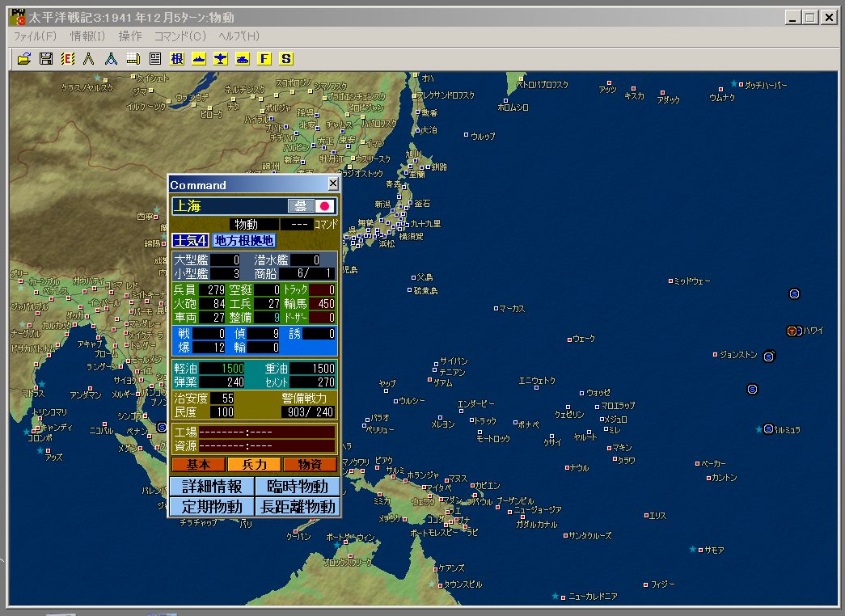Open the コマンド(C) menu
The height and width of the screenshot is (616, 845).
180,36
